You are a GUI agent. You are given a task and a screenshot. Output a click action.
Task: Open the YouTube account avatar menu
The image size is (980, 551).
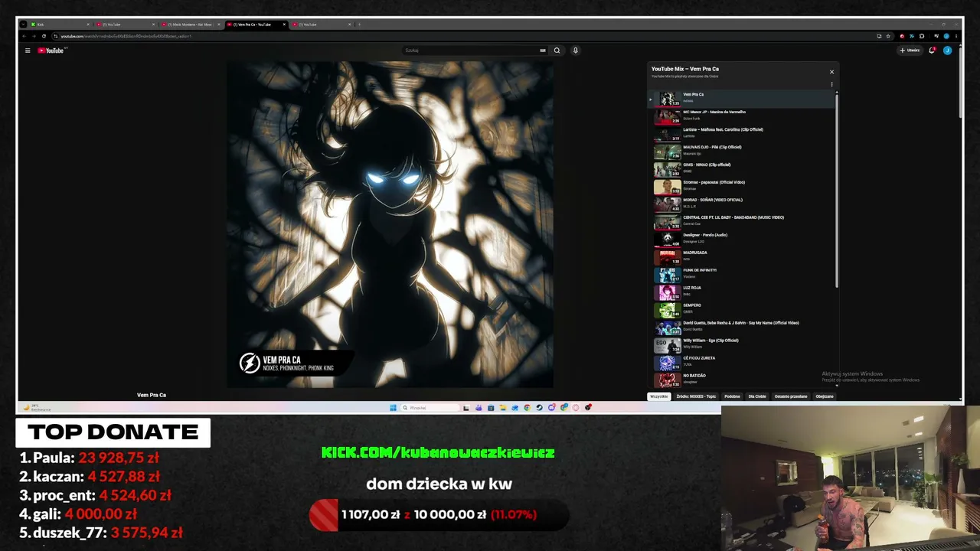click(x=947, y=51)
